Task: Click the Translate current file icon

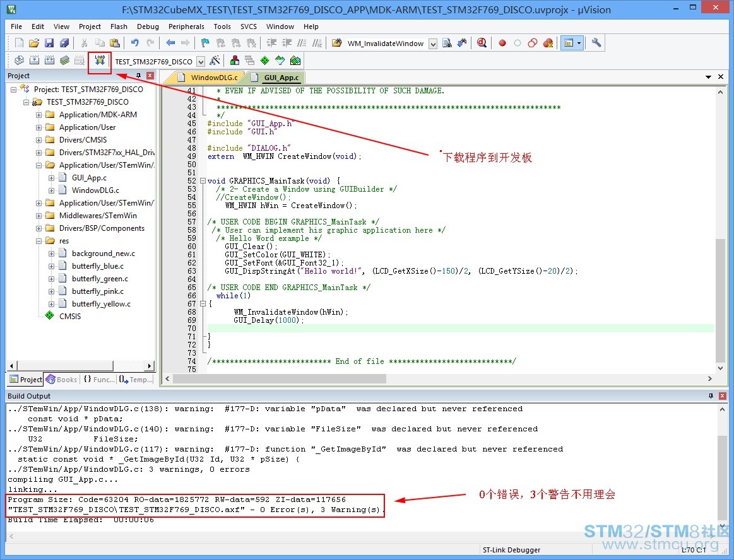Action: pos(19,61)
